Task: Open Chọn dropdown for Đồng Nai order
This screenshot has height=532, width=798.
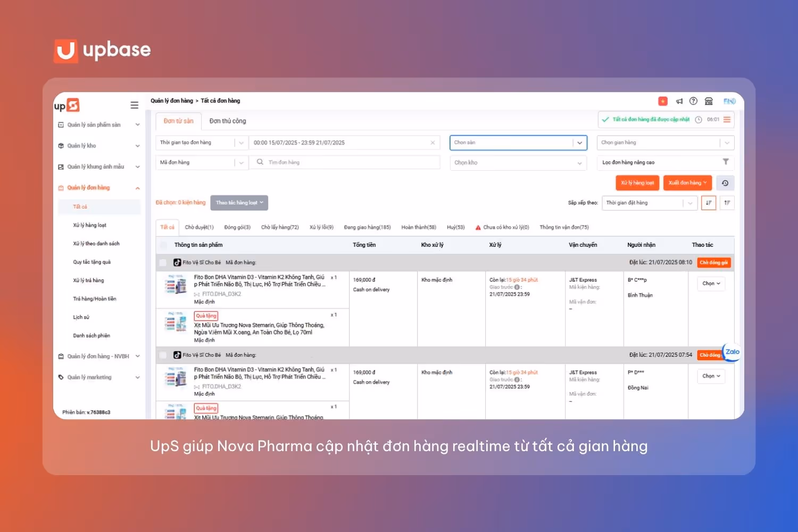Action: pos(711,376)
